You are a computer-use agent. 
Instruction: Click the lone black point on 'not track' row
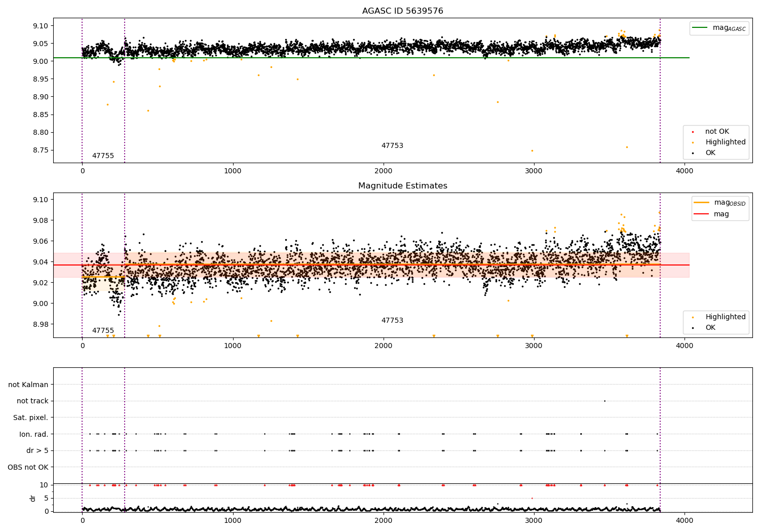604,401
